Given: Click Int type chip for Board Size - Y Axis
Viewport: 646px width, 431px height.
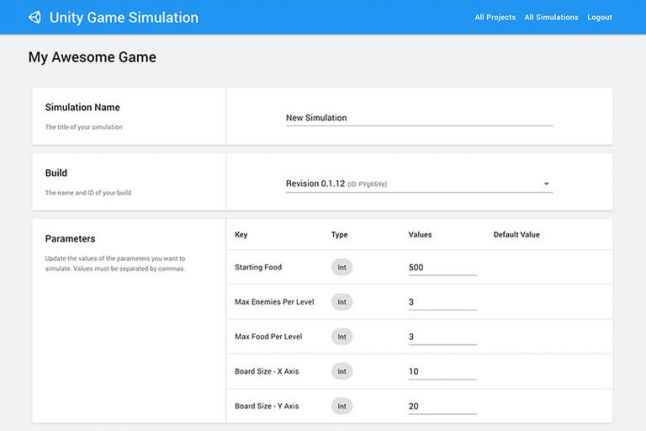Looking at the screenshot, I should [x=342, y=406].
